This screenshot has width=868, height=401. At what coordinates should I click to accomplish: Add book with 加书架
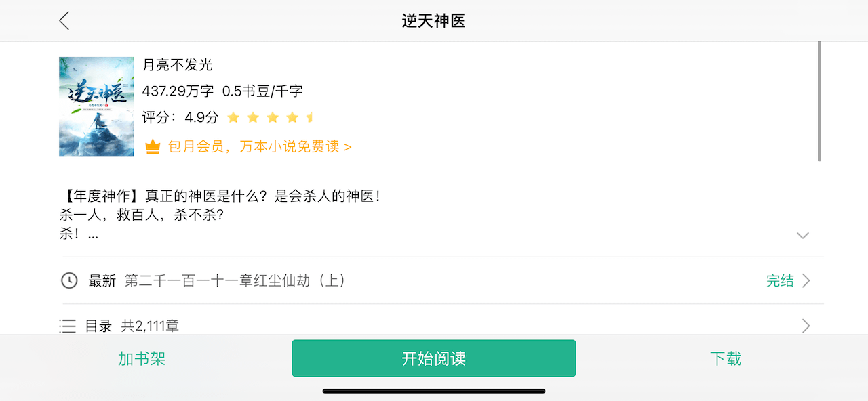pos(142,358)
